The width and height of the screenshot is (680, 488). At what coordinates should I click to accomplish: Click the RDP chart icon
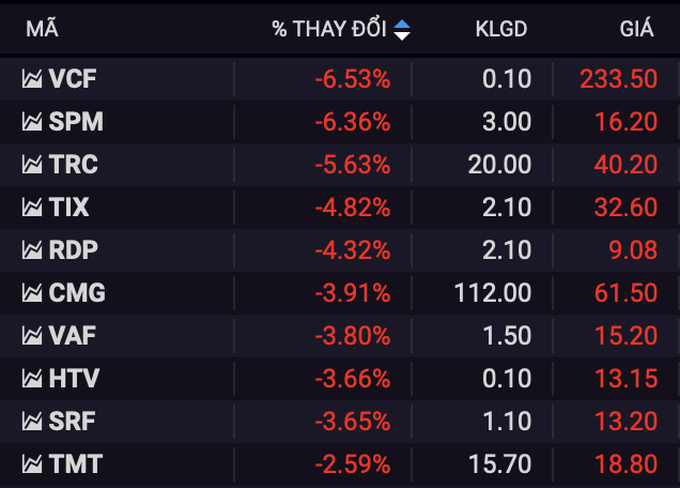(32, 251)
